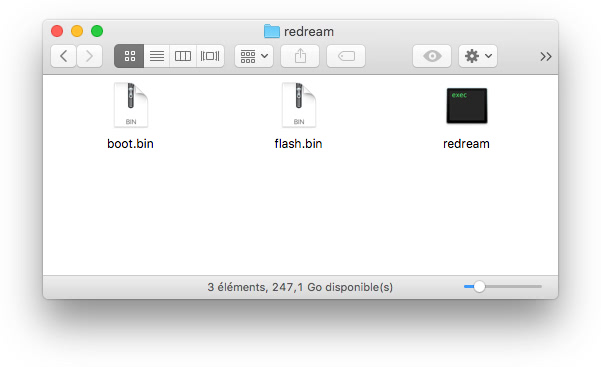Click the redream folder icon in title bar
The image size is (601, 367).
[x=272, y=31]
